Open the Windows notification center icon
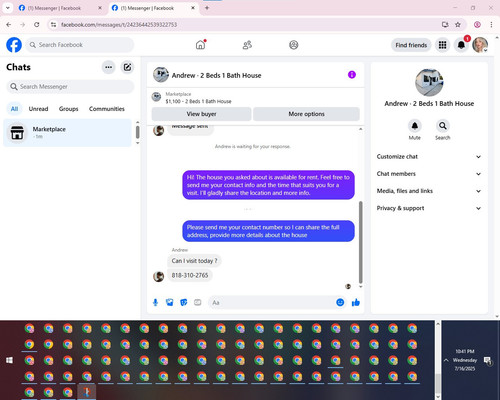 [x=488, y=361]
